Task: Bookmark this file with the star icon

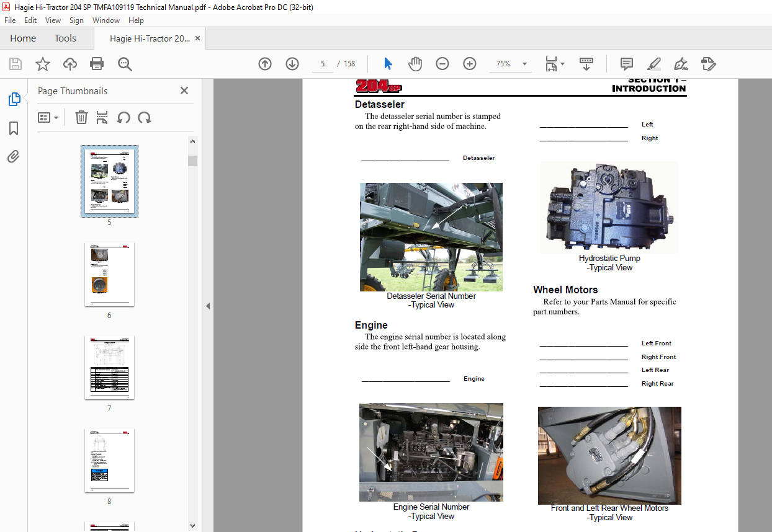Action: [x=43, y=64]
